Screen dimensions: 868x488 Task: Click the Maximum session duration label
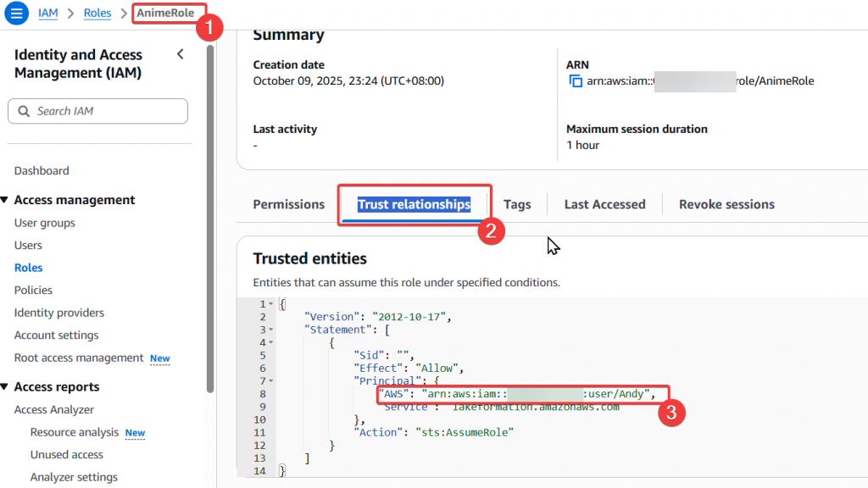(x=637, y=129)
